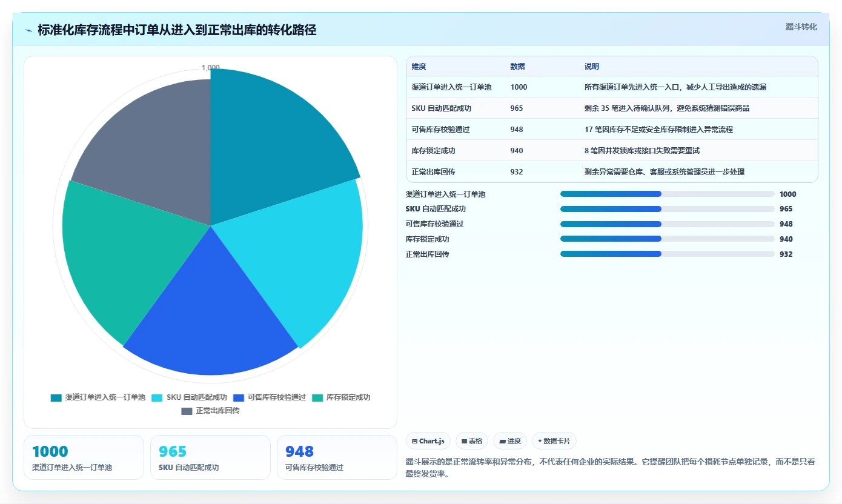Click the table value 1000

click(x=519, y=87)
